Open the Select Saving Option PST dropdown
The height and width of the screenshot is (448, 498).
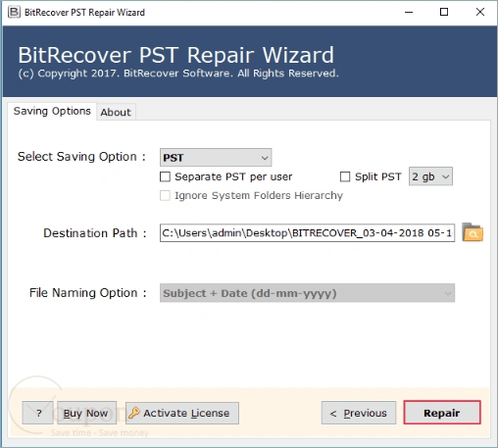[x=216, y=158]
